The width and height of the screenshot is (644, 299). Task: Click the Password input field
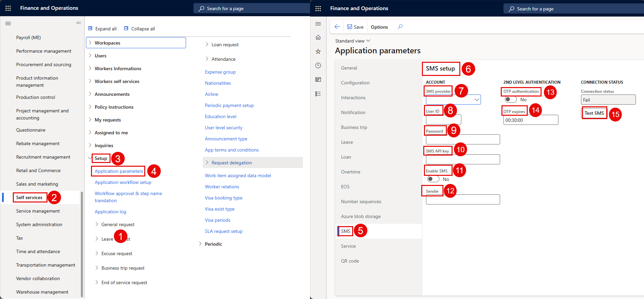[463, 139]
